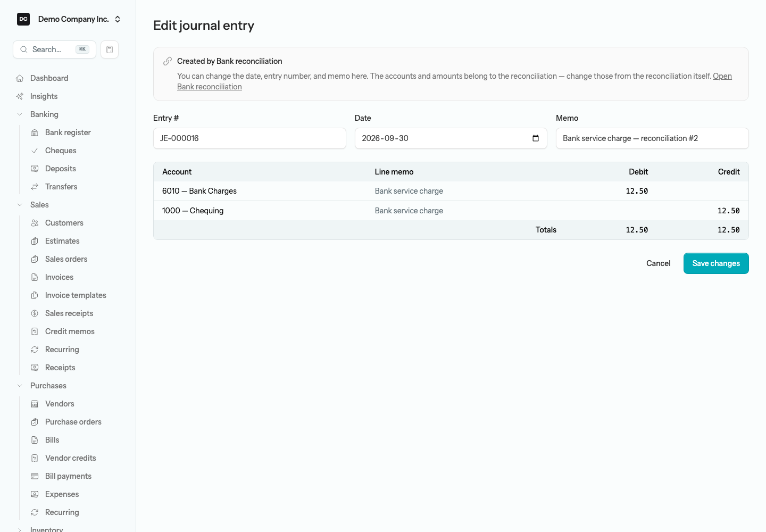Open Purchase orders
Image resolution: width=766 pixels, height=532 pixels.
74,422
